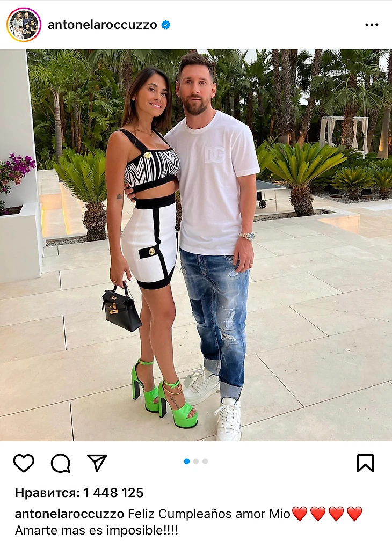Select the second carousel dot indicator
The height and width of the screenshot is (541, 392).
point(196,462)
